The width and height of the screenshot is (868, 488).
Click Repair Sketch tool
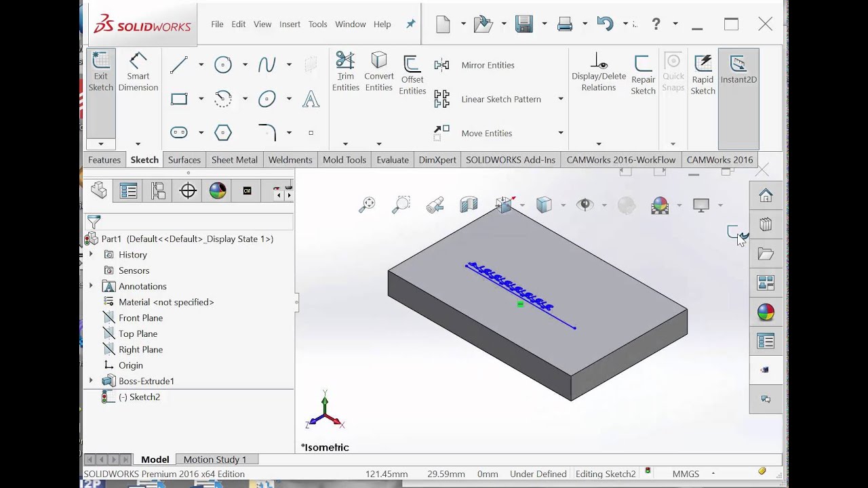(x=643, y=75)
